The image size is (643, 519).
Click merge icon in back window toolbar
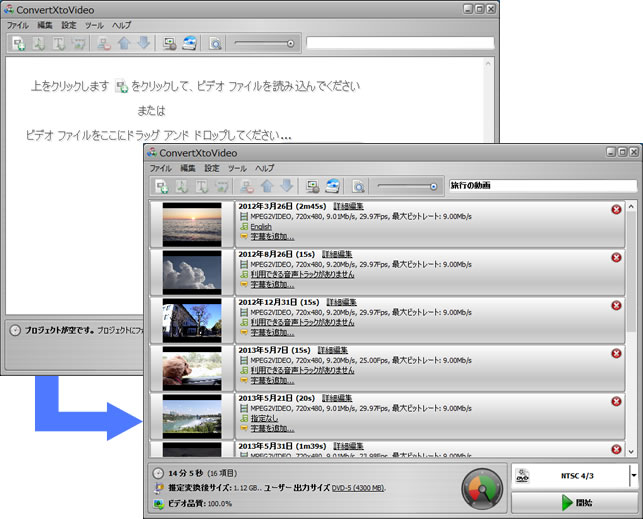(x=78, y=43)
